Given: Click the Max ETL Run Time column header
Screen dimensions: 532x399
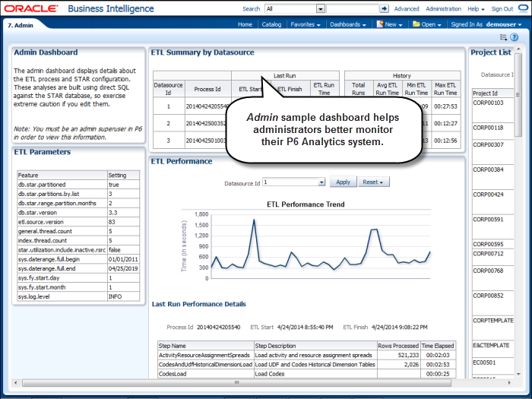Looking at the screenshot, I should [x=445, y=89].
